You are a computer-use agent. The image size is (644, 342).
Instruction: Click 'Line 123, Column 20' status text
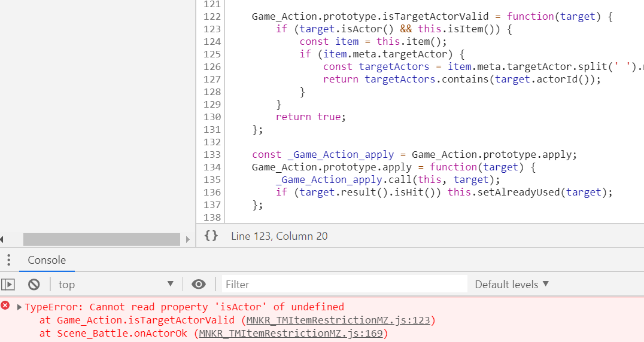(280, 236)
